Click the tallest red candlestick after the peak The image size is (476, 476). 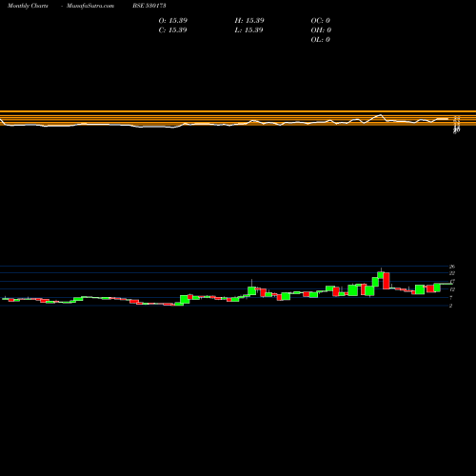[387, 281]
